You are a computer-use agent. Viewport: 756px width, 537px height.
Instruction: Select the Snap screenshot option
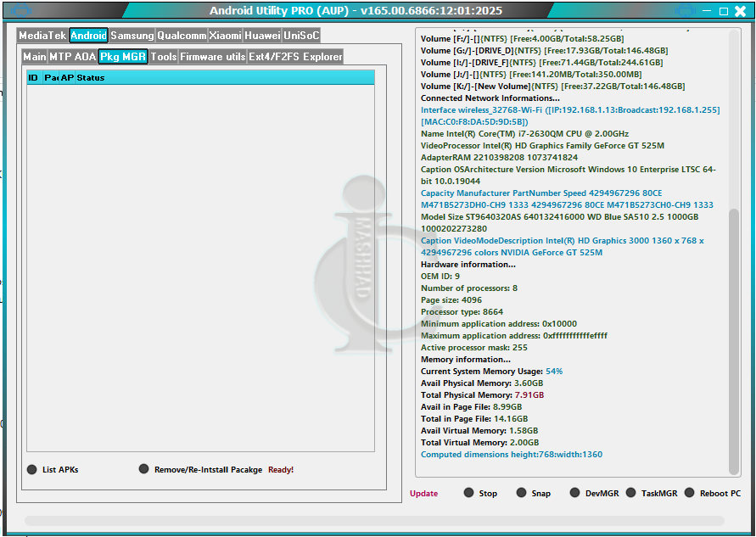tap(522, 493)
